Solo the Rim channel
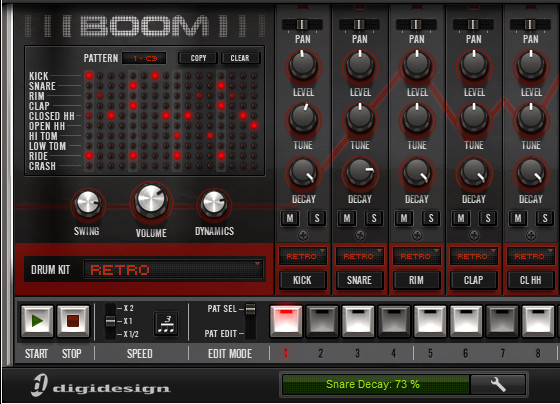 click(431, 218)
